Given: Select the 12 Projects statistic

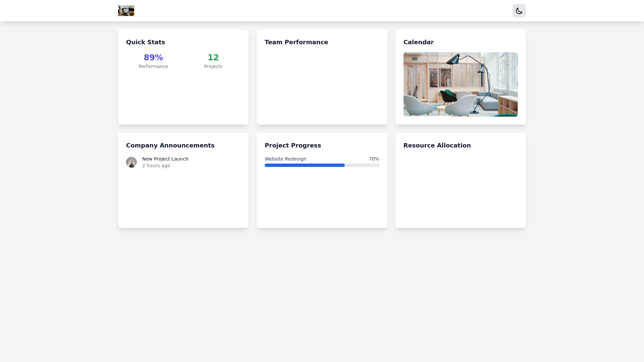Looking at the screenshot, I should (213, 57).
